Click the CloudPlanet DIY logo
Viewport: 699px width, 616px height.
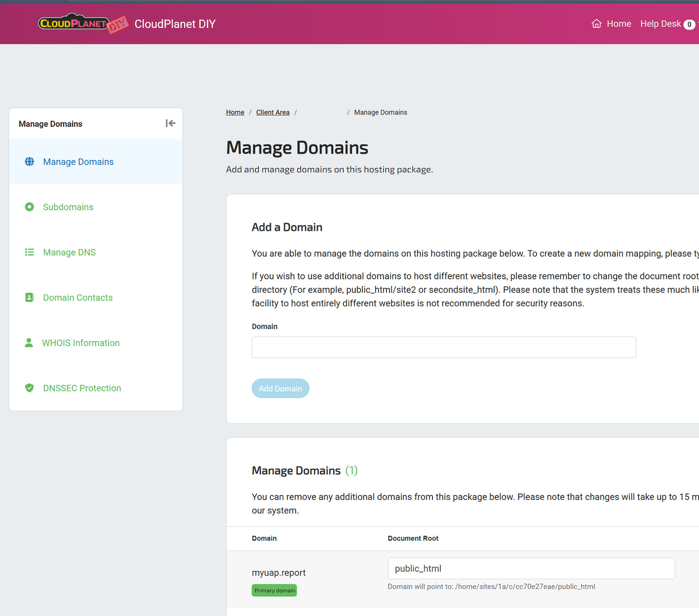[83, 23]
